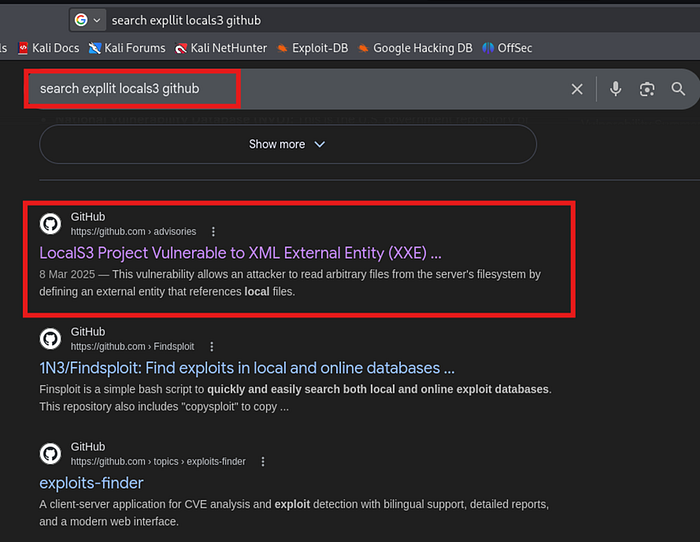
Task: Open options menu for Findsploit result
Action: (x=212, y=346)
